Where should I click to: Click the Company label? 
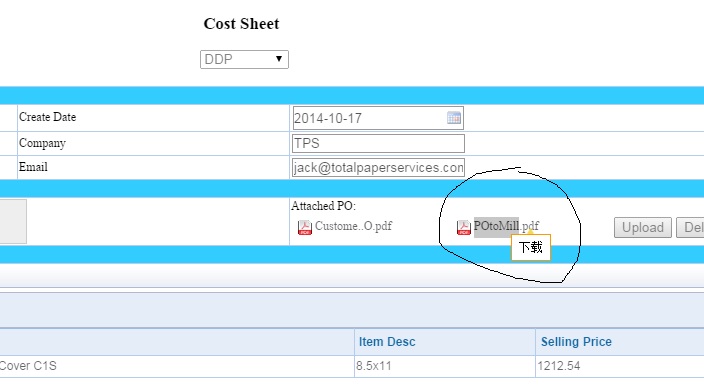42,143
